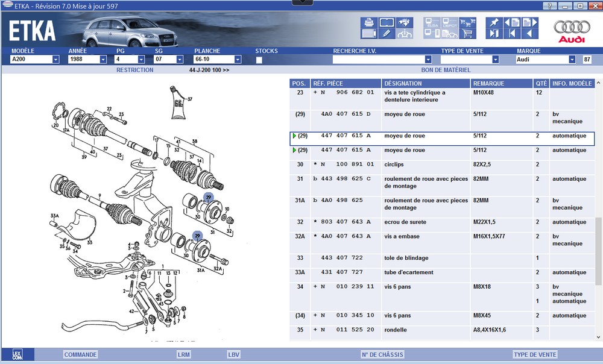Image resolution: width=603 pixels, height=364 pixels.
Task: Select the M8X45 vis 6 pans row
Action: tap(442, 319)
